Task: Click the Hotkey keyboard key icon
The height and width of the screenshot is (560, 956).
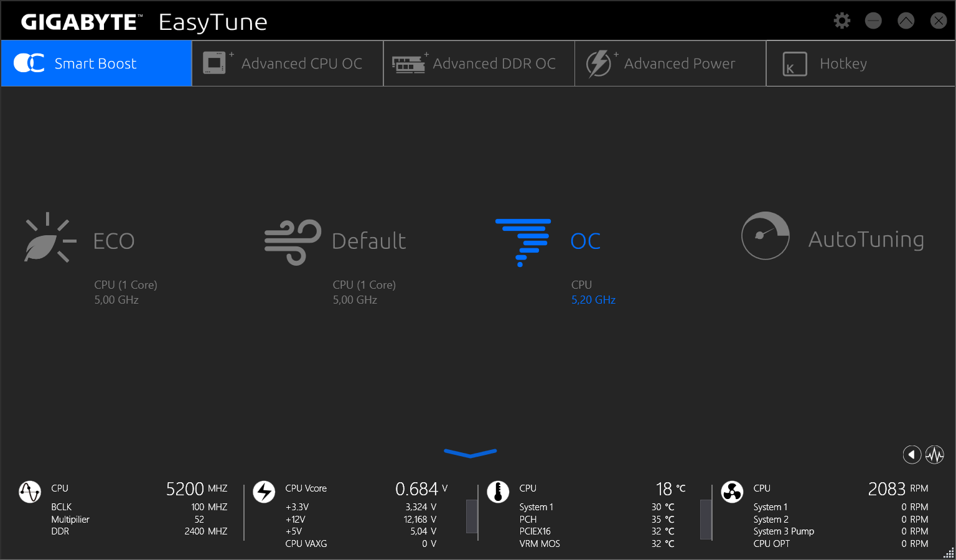Action: coord(794,64)
